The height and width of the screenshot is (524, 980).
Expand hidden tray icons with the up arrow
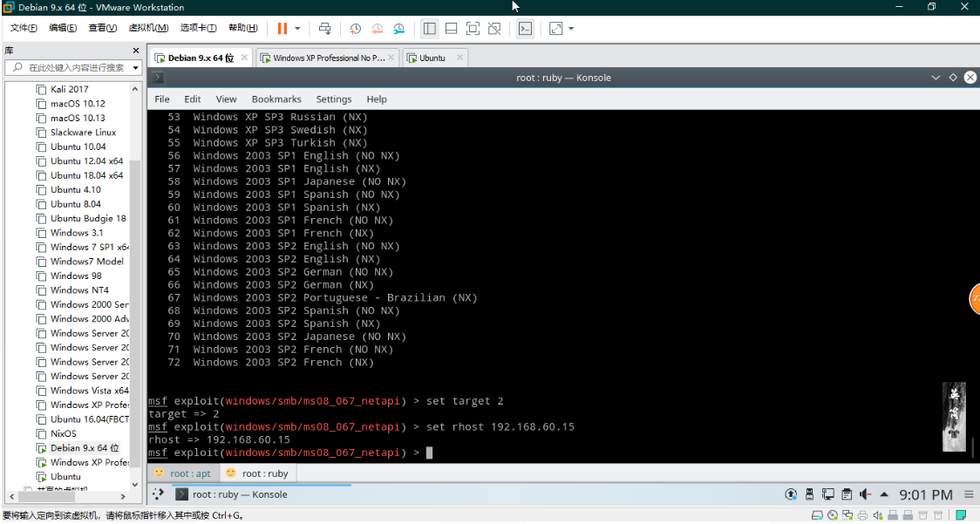click(x=884, y=494)
